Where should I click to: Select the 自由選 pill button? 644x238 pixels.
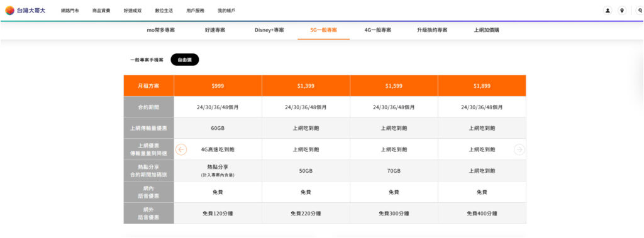(185, 60)
